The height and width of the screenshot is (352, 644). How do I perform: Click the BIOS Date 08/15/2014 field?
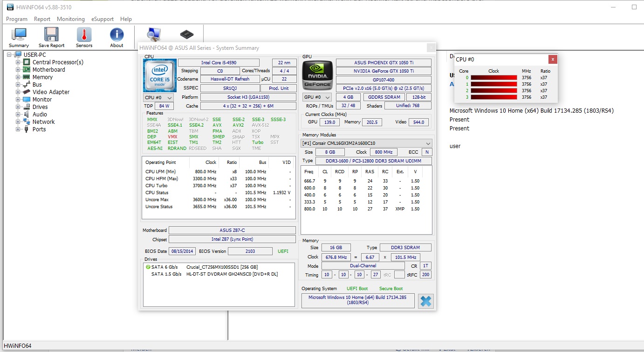[x=182, y=251]
